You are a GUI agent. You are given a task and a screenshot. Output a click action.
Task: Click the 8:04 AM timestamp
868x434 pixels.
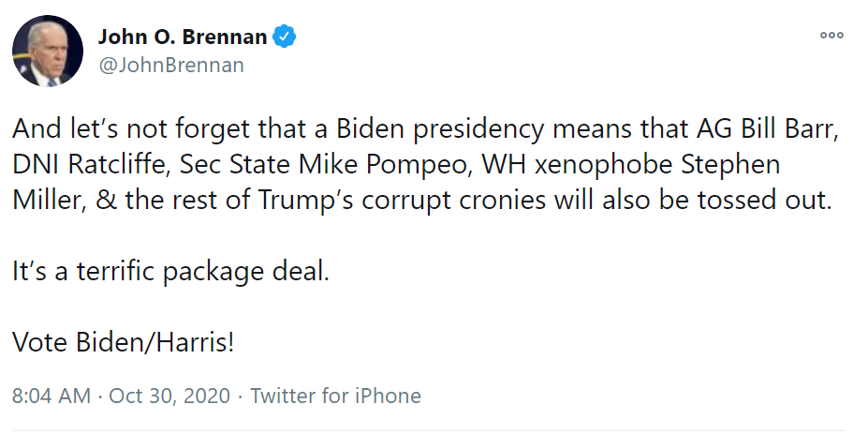51,396
